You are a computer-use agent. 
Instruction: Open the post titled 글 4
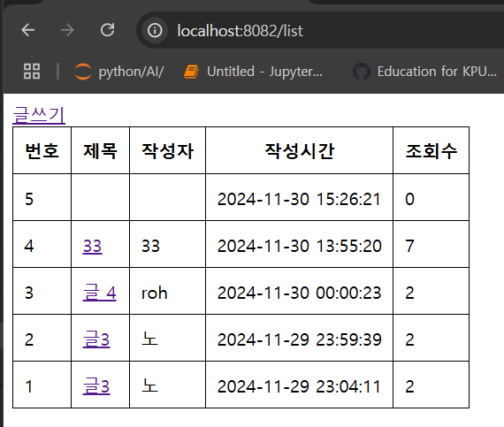point(99,293)
